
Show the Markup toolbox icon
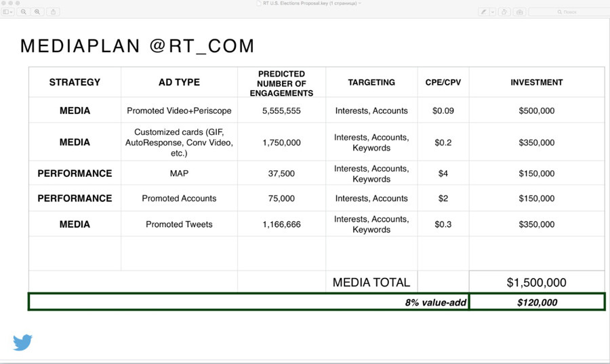click(x=519, y=12)
